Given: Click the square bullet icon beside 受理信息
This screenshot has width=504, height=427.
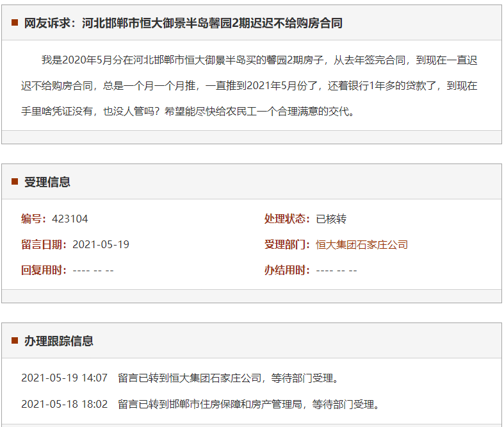Looking at the screenshot, I should (x=15, y=182).
